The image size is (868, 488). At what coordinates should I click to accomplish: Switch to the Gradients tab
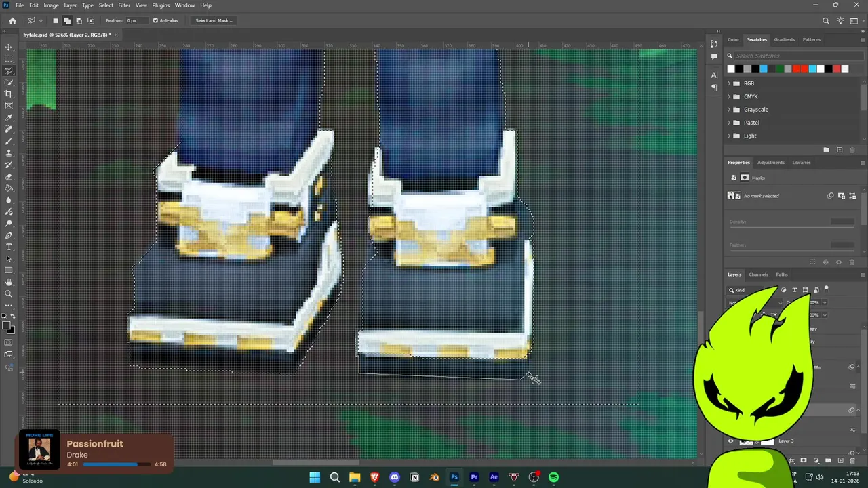click(x=784, y=39)
